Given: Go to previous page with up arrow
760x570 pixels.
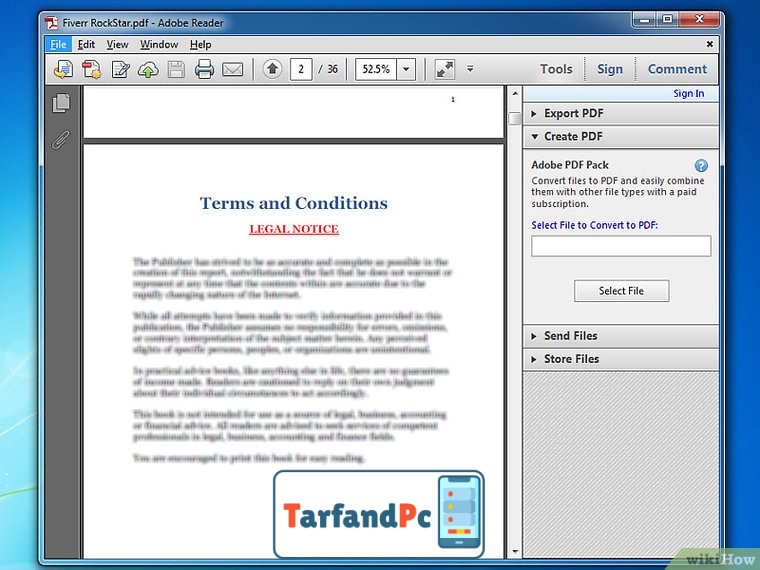Looking at the screenshot, I should pyautogui.click(x=272, y=69).
